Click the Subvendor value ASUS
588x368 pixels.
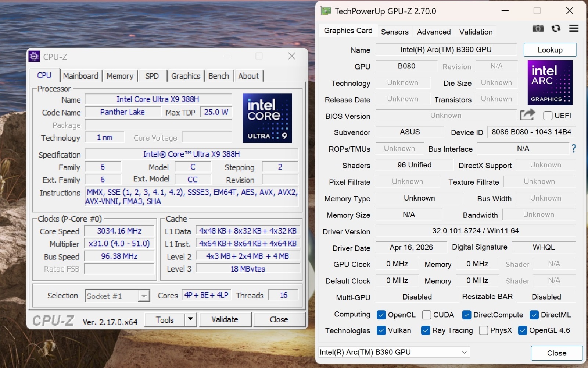410,132
